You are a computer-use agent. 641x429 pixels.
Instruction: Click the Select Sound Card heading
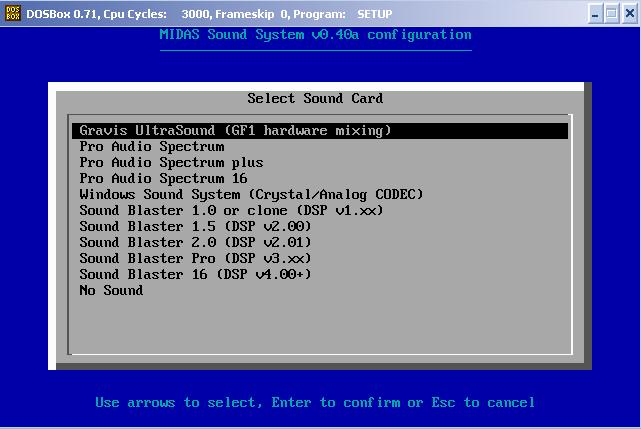(315, 99)
